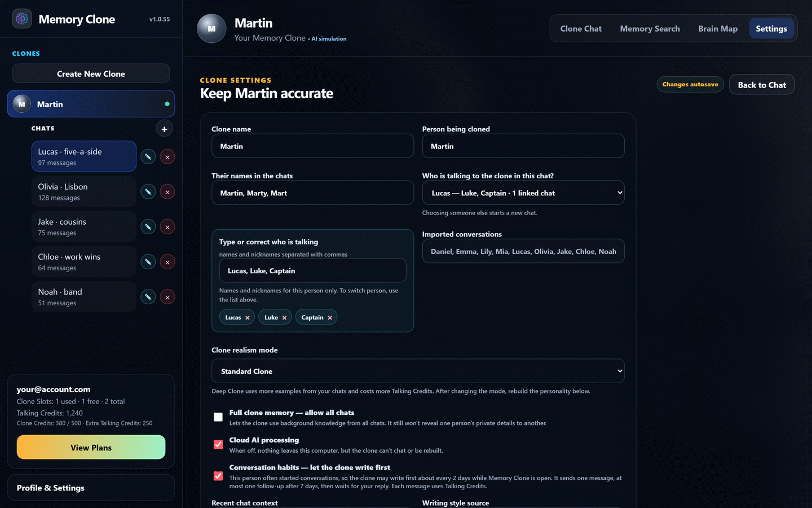This screenshot has height=508, width=812.
Task: Click Martin's avatar in the header
Action: coord(211,28)
